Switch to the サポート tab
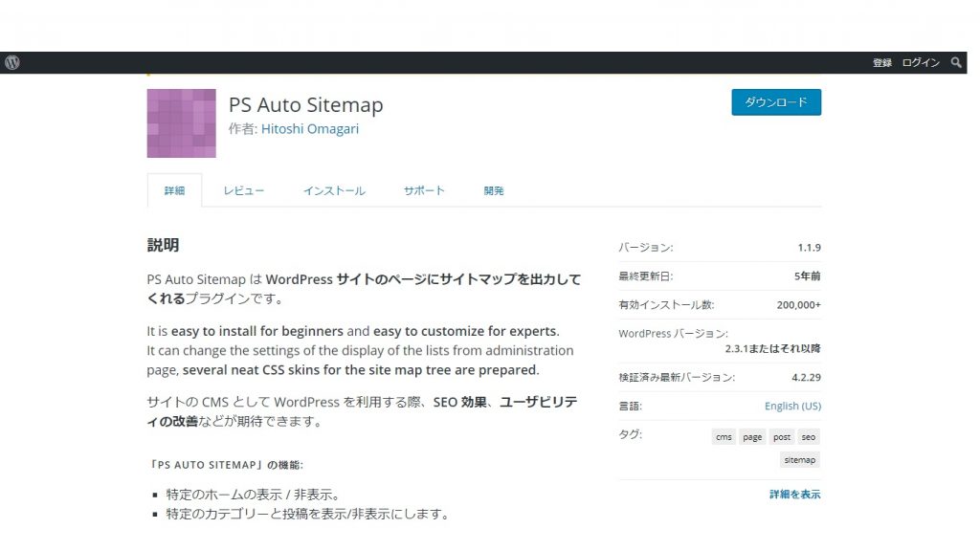Screen dimensions: 980x551 pos(424,190)
